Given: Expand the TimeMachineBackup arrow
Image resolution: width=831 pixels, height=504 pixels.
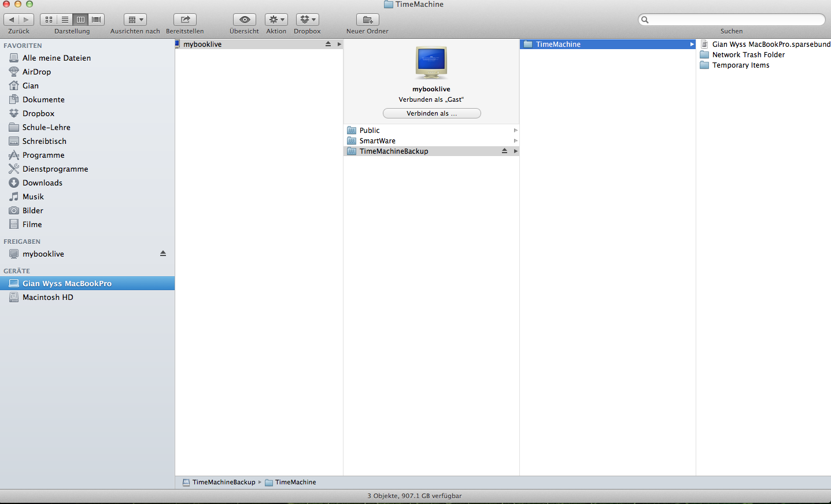Looking at the screenshot, I should point(515,151).
